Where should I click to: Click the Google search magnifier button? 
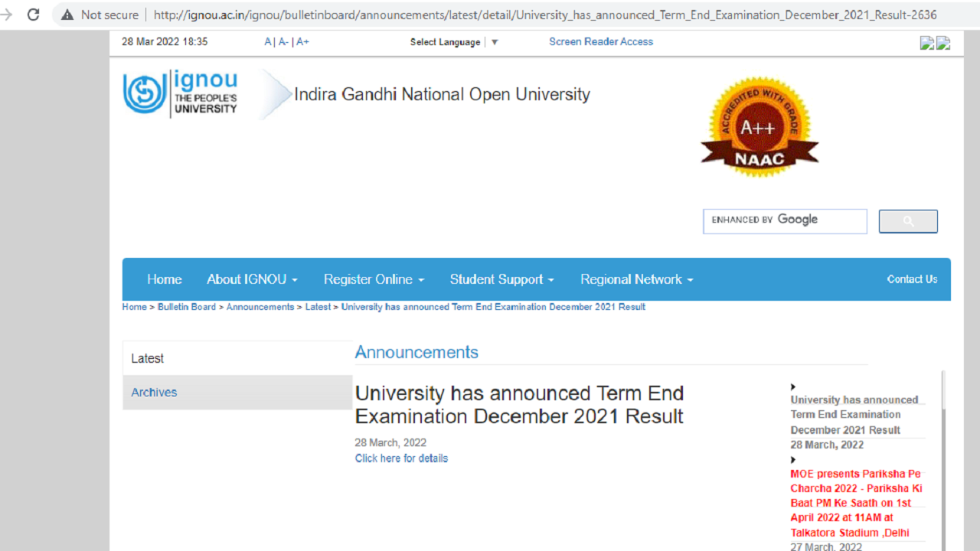[x=908, y=221]
